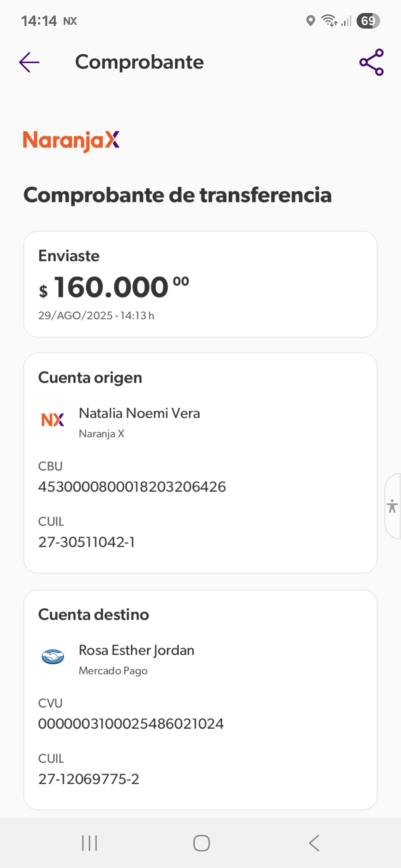
Task: Tap the destination CUIL 27-12069775-2
Action: point(89,779)
